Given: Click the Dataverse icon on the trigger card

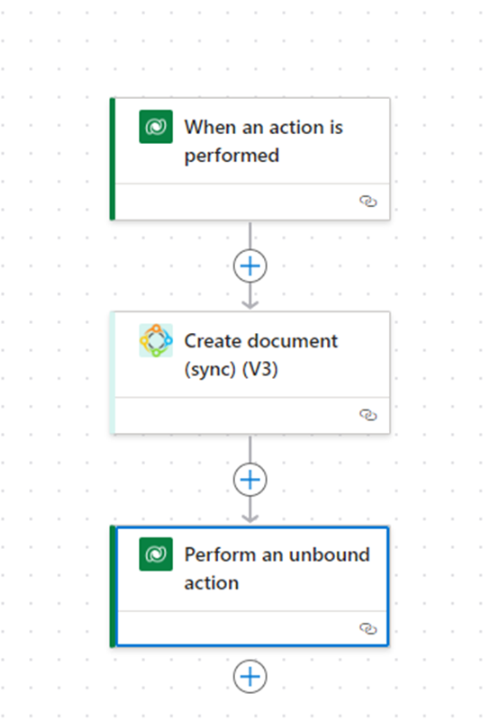Looking at the screenshot, I should pyautogui.click(x=156, y=127).
